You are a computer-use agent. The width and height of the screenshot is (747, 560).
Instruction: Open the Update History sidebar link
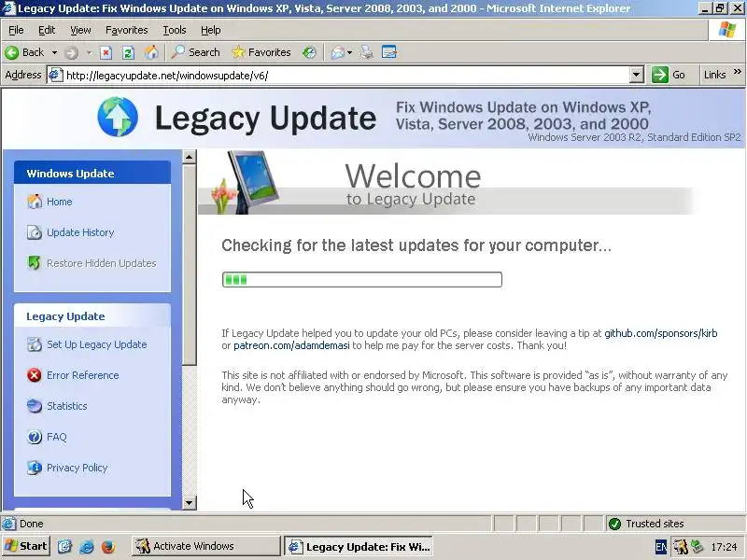coord(80,232)
